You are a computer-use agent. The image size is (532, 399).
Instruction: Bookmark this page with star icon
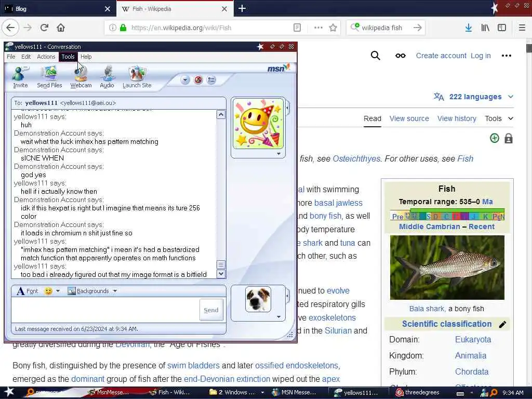(333, 28)
